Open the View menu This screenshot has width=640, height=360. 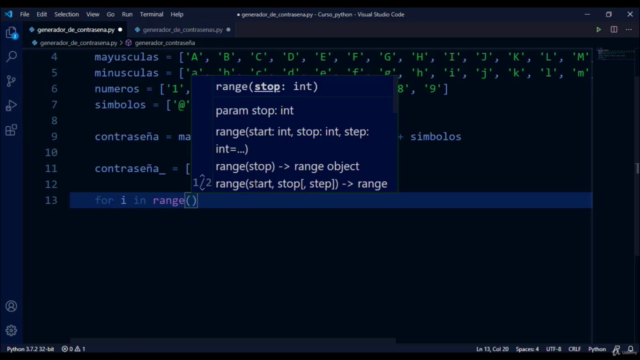(x=93, y=14)
